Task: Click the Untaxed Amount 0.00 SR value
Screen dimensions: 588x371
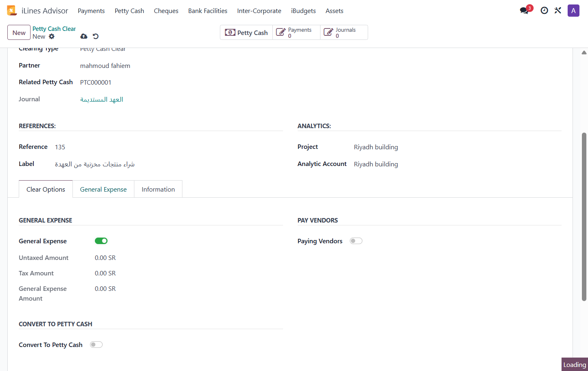Action: 105,258
